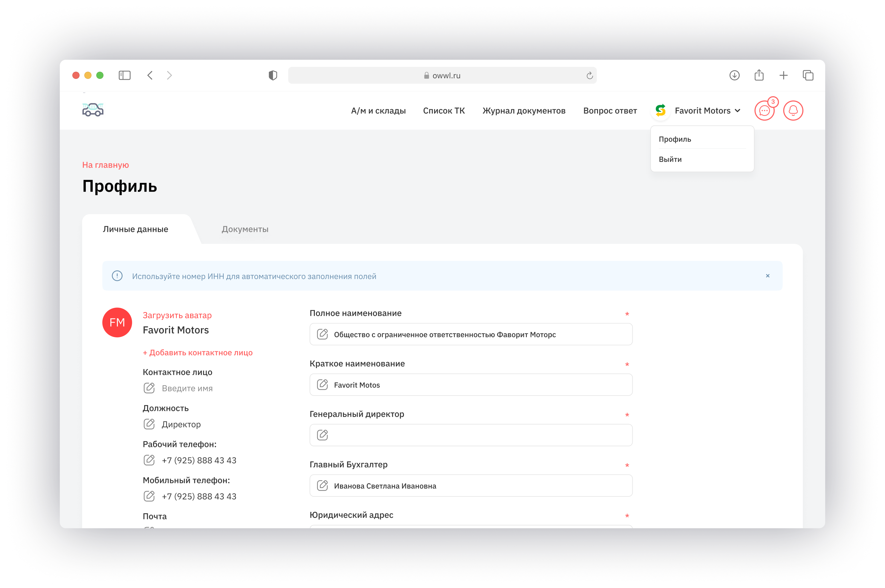Click the green macOS fullscreen button
The width and height of the screenshot is (885, 588).
(100, 75)
